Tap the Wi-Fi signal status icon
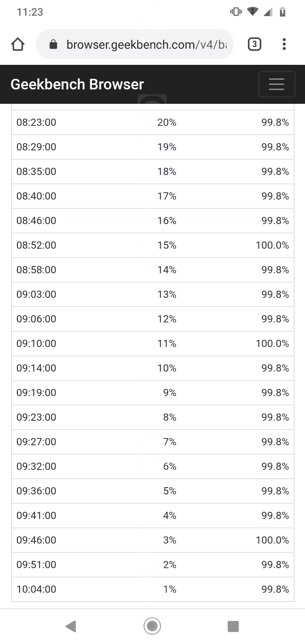This screenshot has width=305, height=644. click(253, 12)
